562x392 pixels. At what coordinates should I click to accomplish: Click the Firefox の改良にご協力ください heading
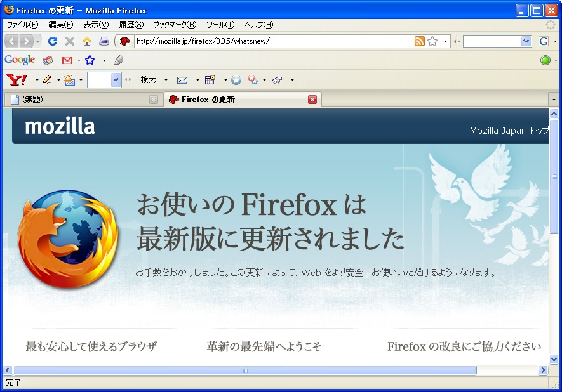464,346
